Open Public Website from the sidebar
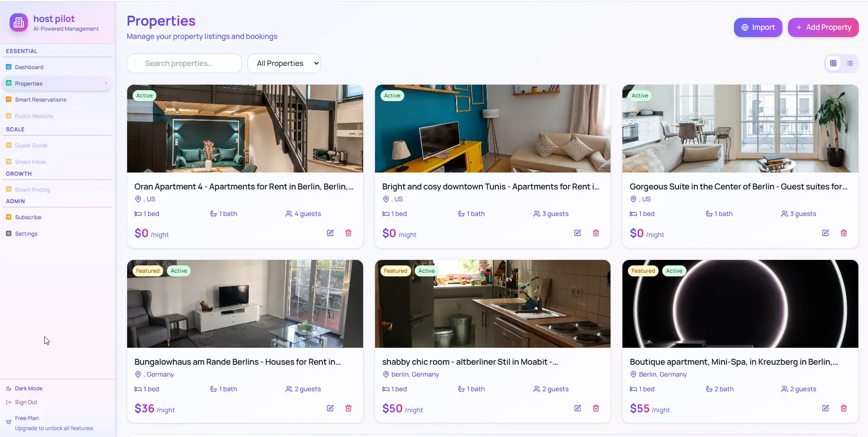868x437 pixels. pyautogui.click(x=34, y=116)
